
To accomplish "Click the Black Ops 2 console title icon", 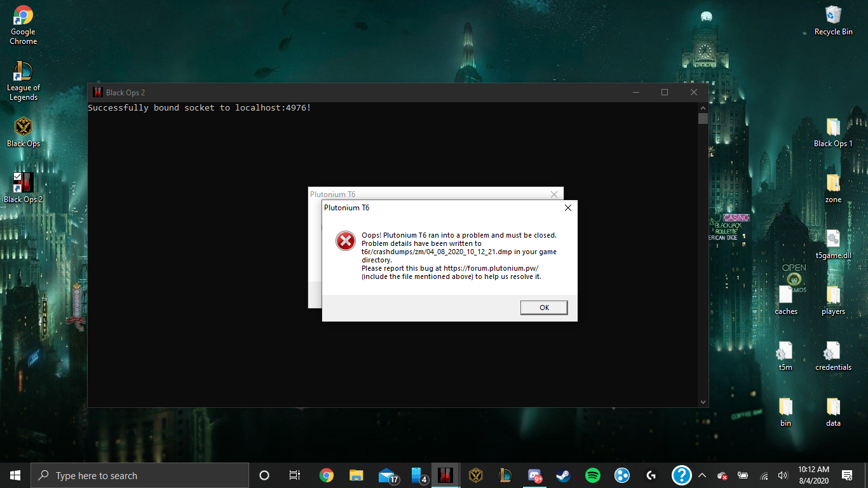I will (x=97, y=92).
